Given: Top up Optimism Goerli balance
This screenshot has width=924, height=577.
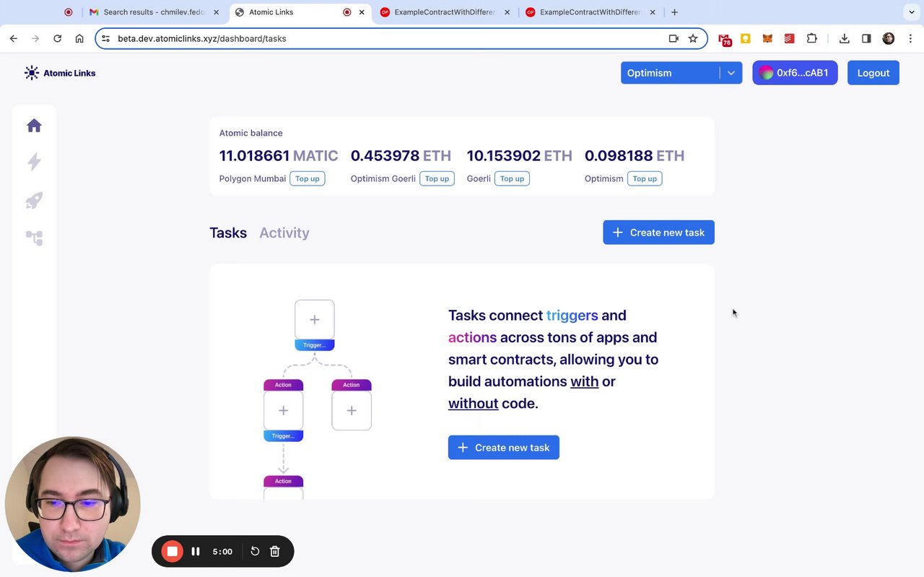Looking at the screenshot, I should pyautogui.click(x=437, y=178).
